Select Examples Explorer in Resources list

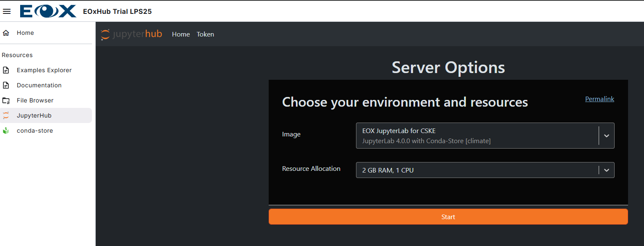point(44,70)
